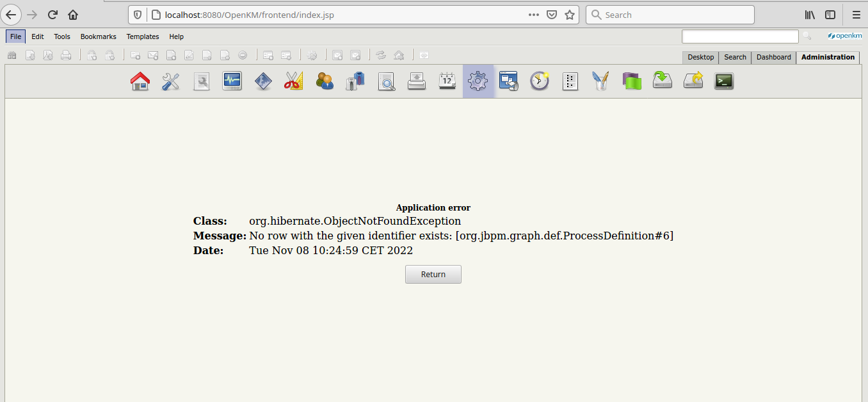Click the repository export icon with yellow arrow
Image resolution: width=868 pixels, height=402 pixels.
tap(693, 81)
